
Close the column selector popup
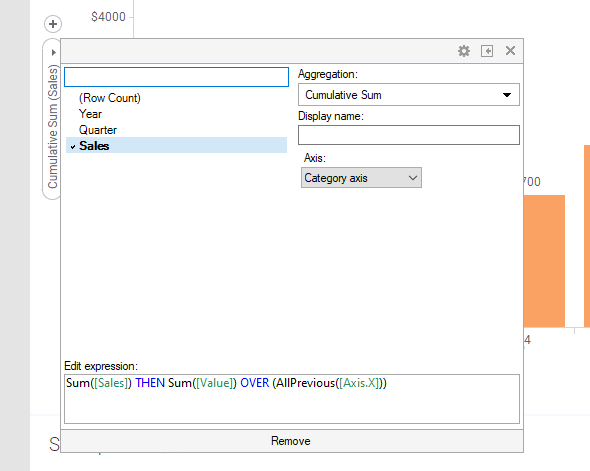click(x=510, y=50)
